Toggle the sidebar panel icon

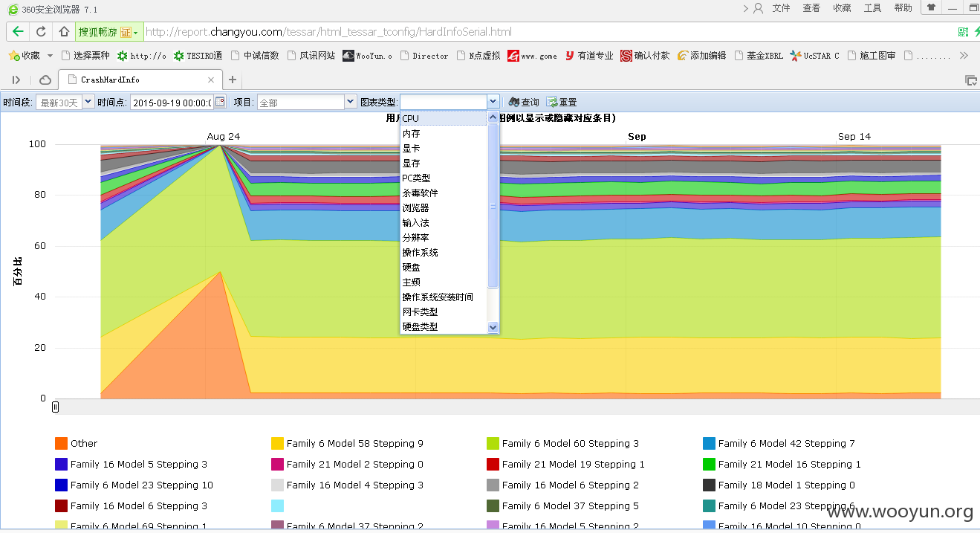coord(16,80)
